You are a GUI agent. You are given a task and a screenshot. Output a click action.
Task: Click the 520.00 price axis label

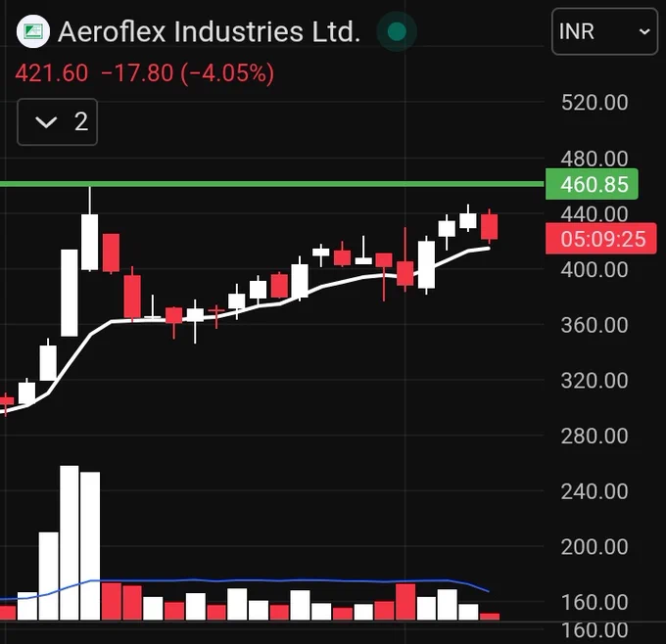(595, 103)
